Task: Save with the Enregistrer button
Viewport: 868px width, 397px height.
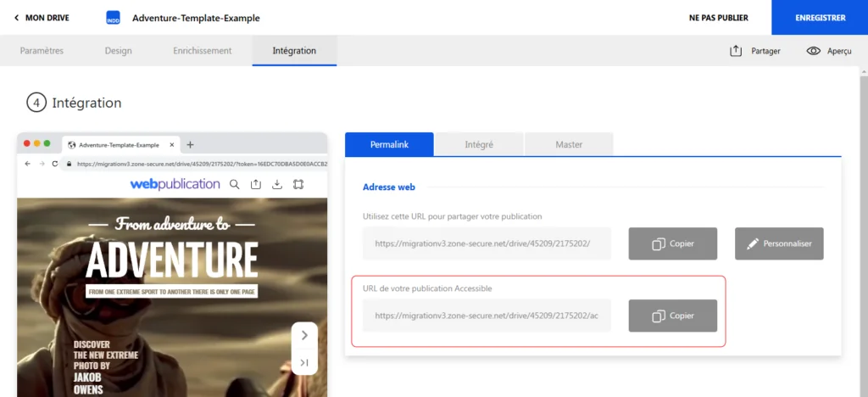Action: point(820,18)
